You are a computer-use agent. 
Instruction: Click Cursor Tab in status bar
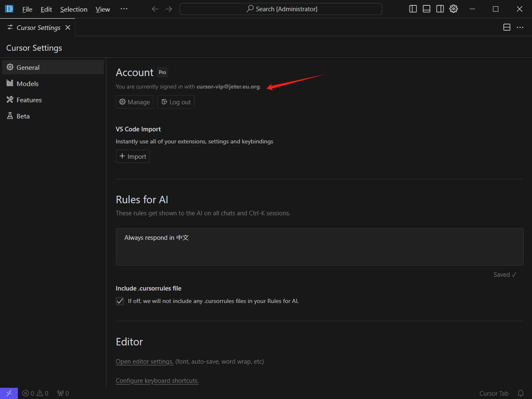(x=494, y=393)
